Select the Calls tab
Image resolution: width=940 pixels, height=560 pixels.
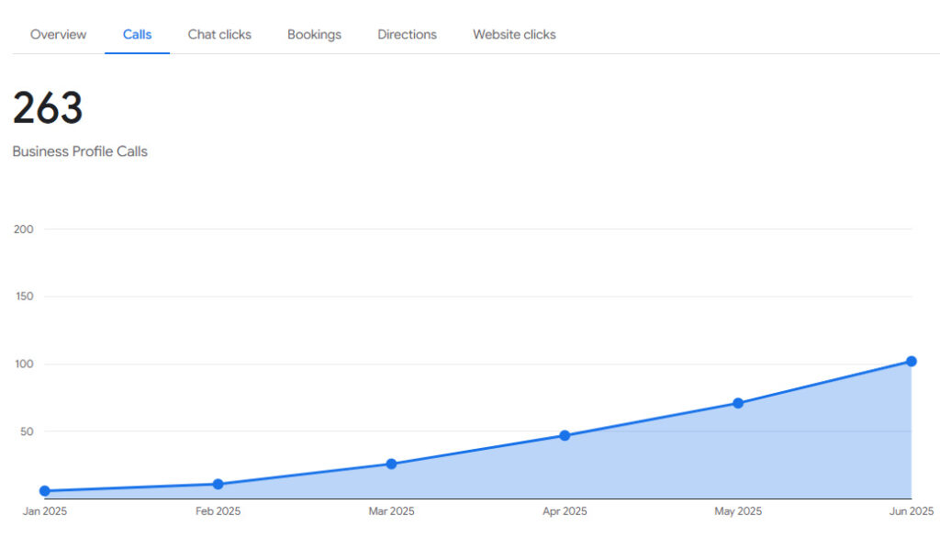(137, 35)
